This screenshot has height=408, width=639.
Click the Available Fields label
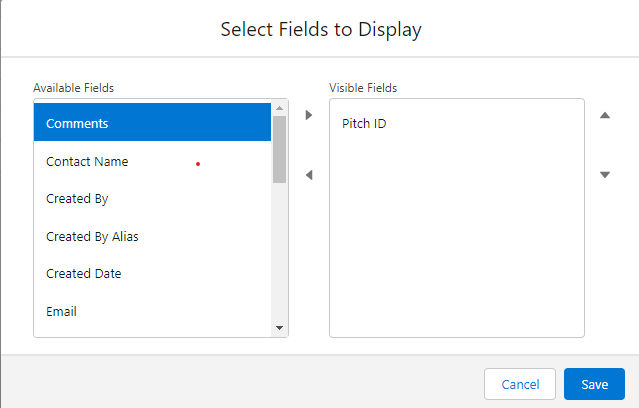point(73,88)
